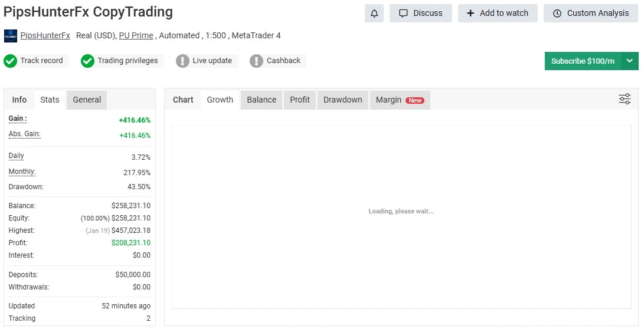Expand the Subscribe dropdown arrow

pyautogui.click(x=630, y=61)
